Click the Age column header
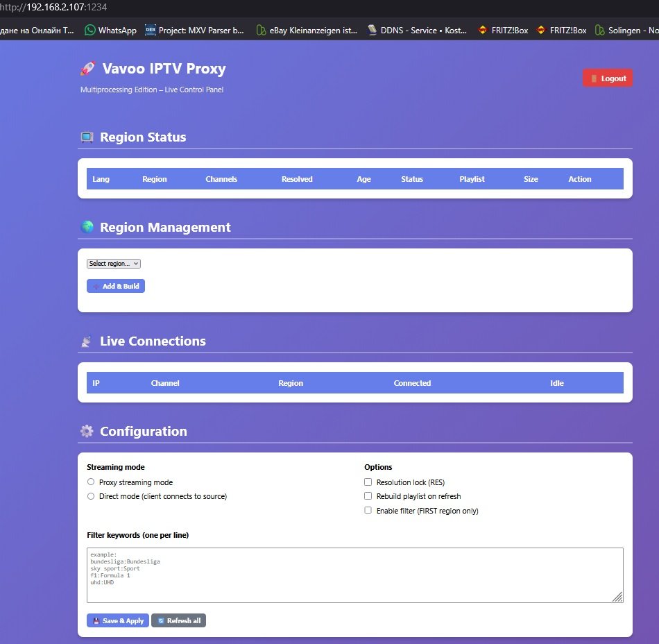 (364, 179)
